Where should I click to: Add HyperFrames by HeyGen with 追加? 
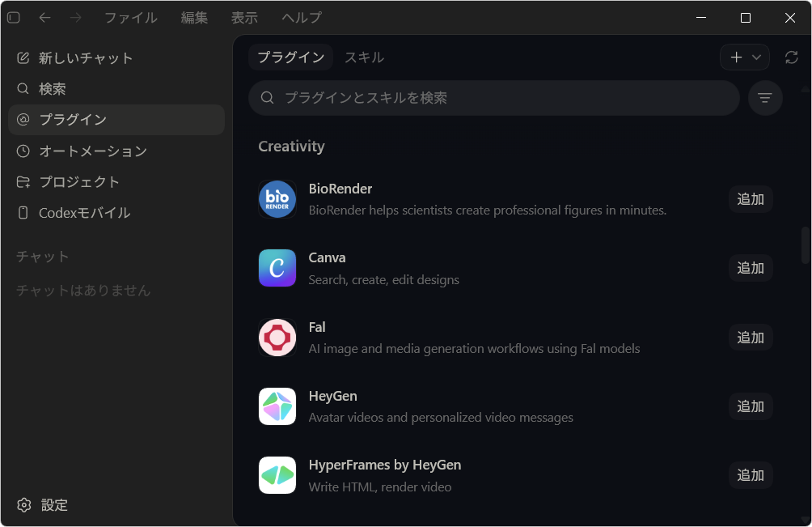pyautogui.click(x=751, y=475)
